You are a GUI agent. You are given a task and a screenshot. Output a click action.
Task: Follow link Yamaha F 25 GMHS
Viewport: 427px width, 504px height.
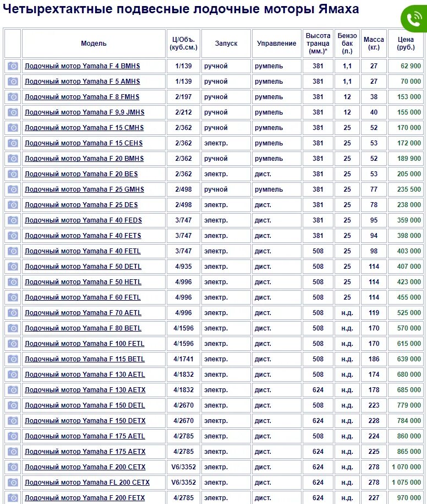point(84,189)
